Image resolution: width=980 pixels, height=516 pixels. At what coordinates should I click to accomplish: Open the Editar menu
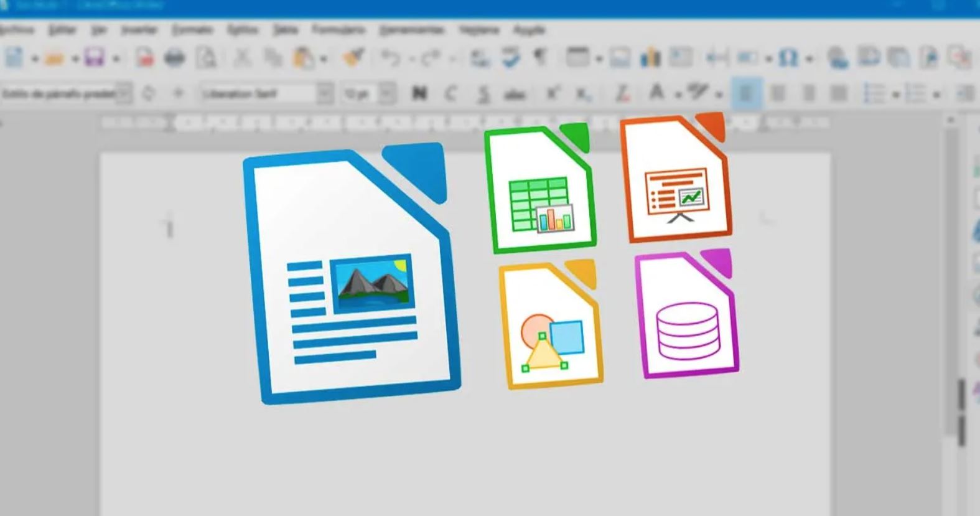(62, 29)
